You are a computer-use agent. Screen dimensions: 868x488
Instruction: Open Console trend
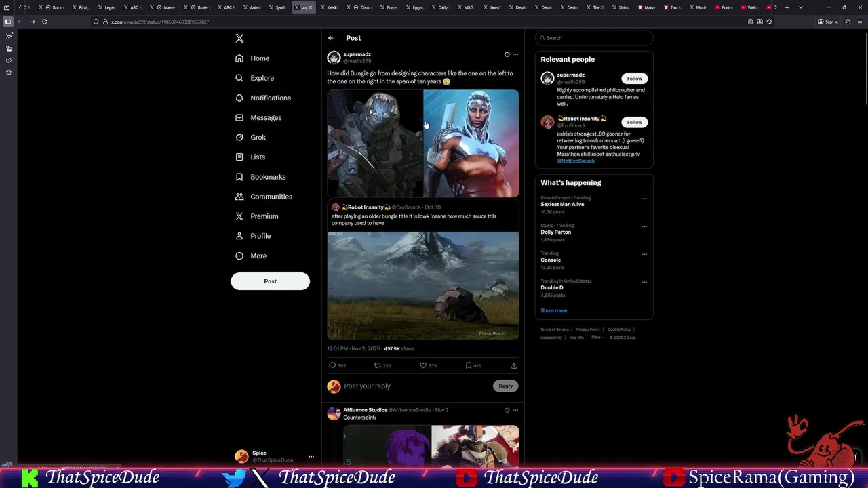551,260
